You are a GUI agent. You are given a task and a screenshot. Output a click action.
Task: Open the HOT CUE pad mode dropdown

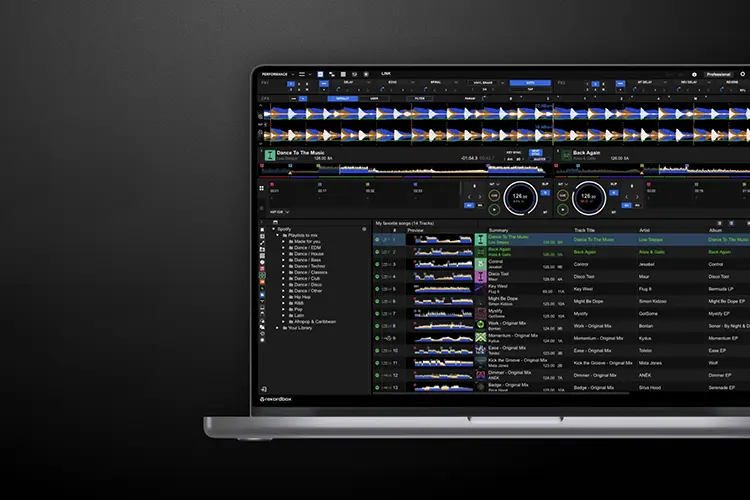[x=279, y=211]
